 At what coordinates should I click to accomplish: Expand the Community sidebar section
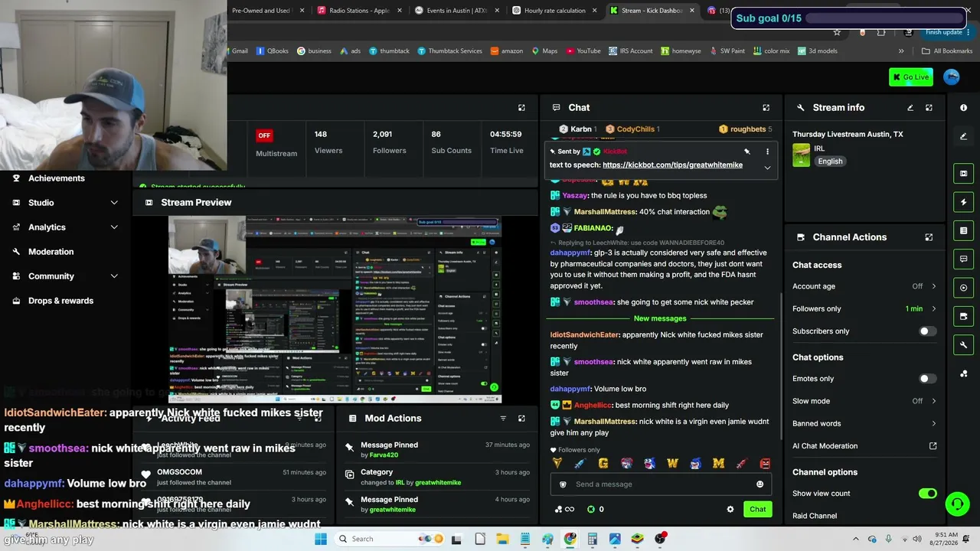114,276
